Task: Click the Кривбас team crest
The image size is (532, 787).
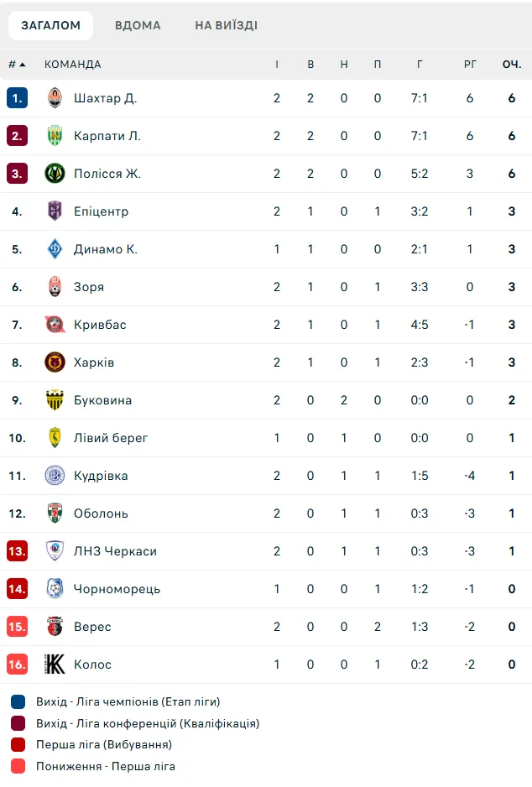Action: point(55,324)
